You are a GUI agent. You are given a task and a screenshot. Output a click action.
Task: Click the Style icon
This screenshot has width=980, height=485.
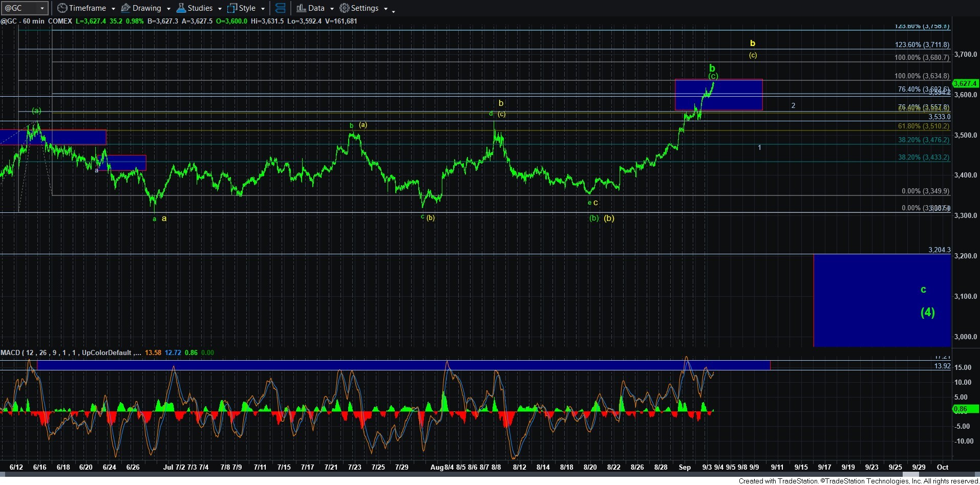232,8
